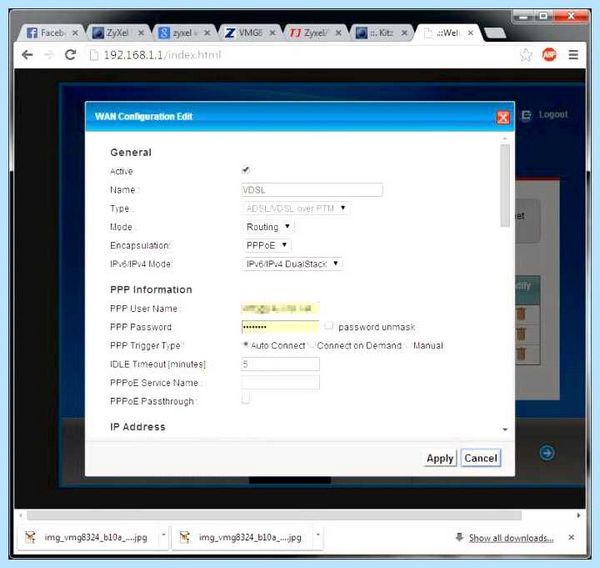The width and height of the screenshot is (600, 568).
Task: Click the browser forward arrow
Action: pos(49,55)
